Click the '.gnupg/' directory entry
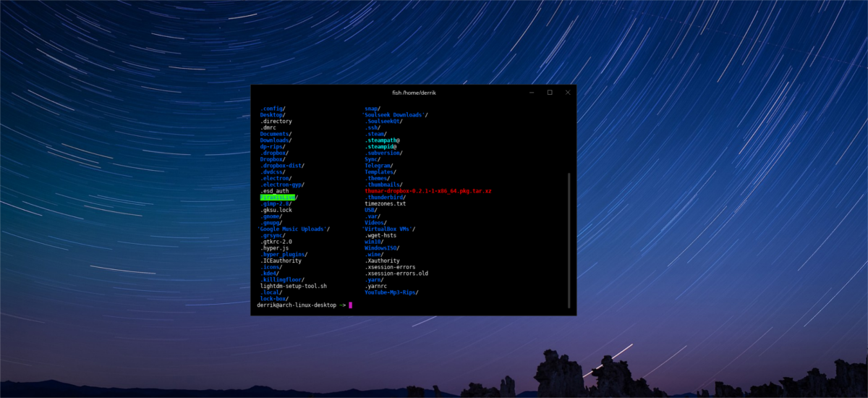This screenshot has width=868, height=398. 271,223
